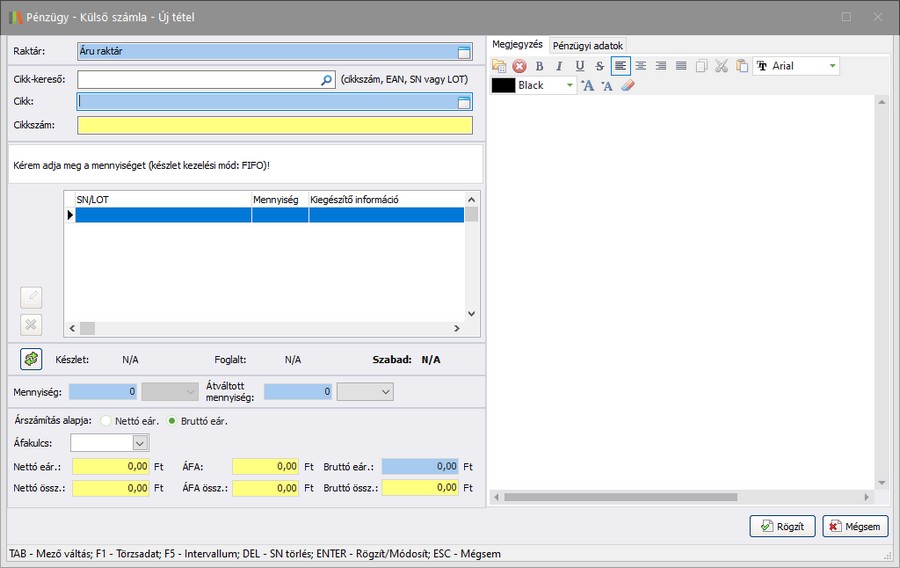Screen dimensions: 900x568
Task: Increase font size with the larger A icon
Action: click(588, 86)
